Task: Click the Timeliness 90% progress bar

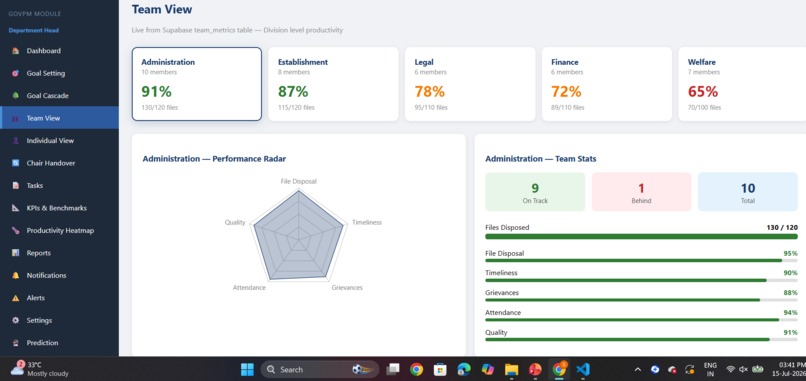Action: [642, 280]
